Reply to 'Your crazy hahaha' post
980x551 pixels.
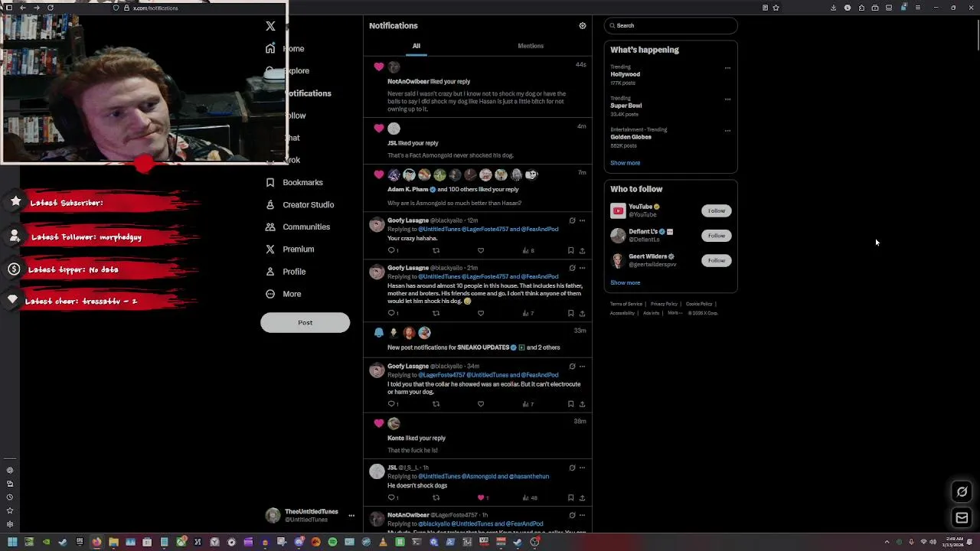pos(391,250)
